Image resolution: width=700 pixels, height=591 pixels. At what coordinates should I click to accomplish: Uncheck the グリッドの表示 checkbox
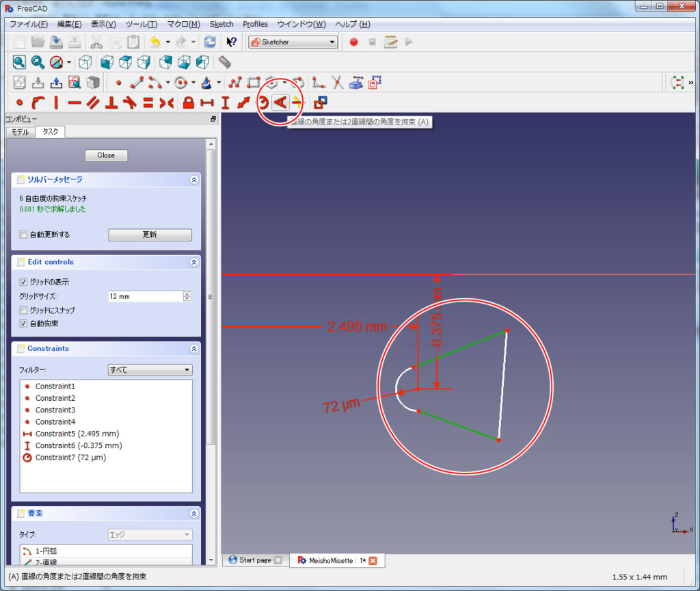(x=23, y=282)
